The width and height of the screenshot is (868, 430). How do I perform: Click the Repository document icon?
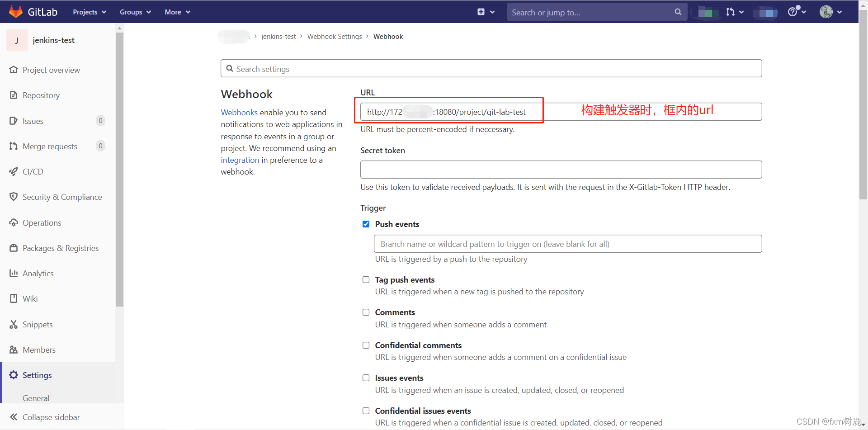[14, 95]
